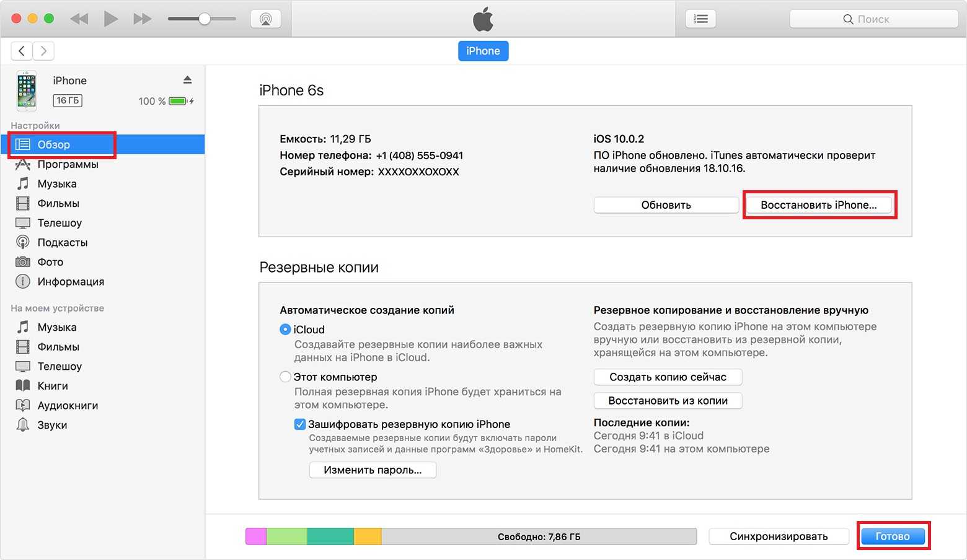
Task: Uncheck Зашифровать резервную копию iPhone checkbox
Action: (300, 424)
